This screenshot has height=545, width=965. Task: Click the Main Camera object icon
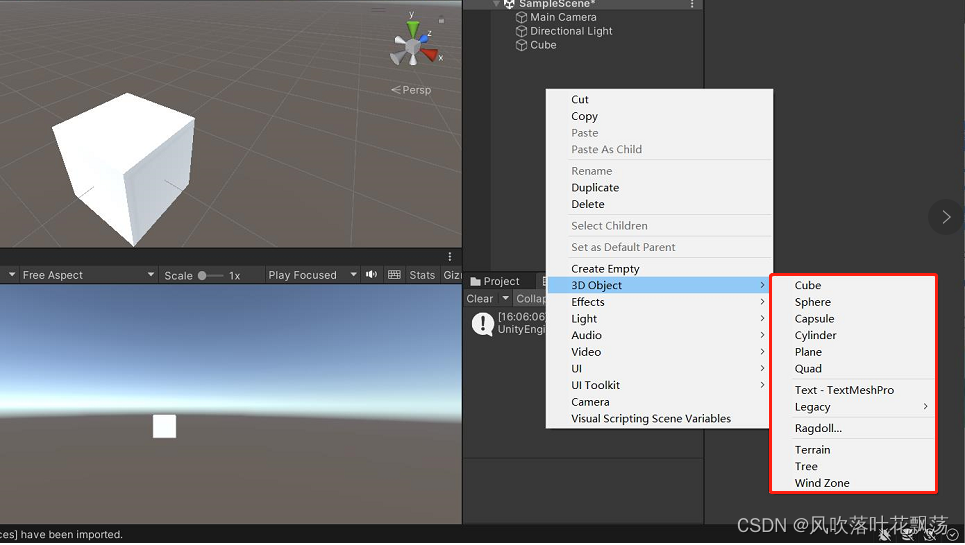coord(521,17)
